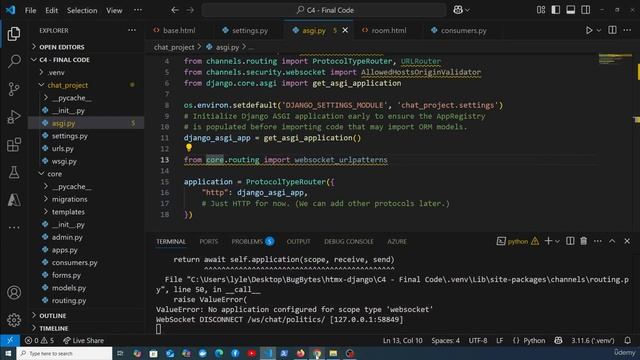Open Run and Debug view

coord(14,117)
